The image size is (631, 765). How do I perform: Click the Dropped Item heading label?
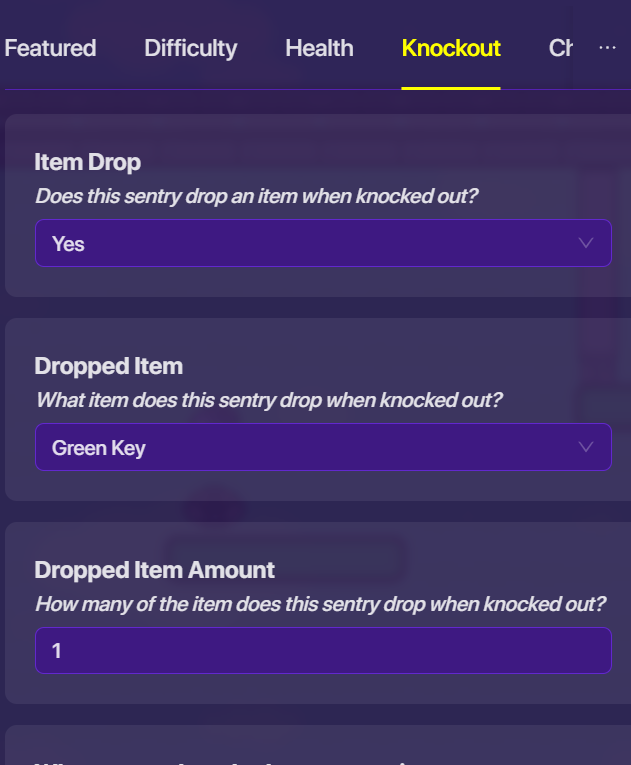point(109,366)
